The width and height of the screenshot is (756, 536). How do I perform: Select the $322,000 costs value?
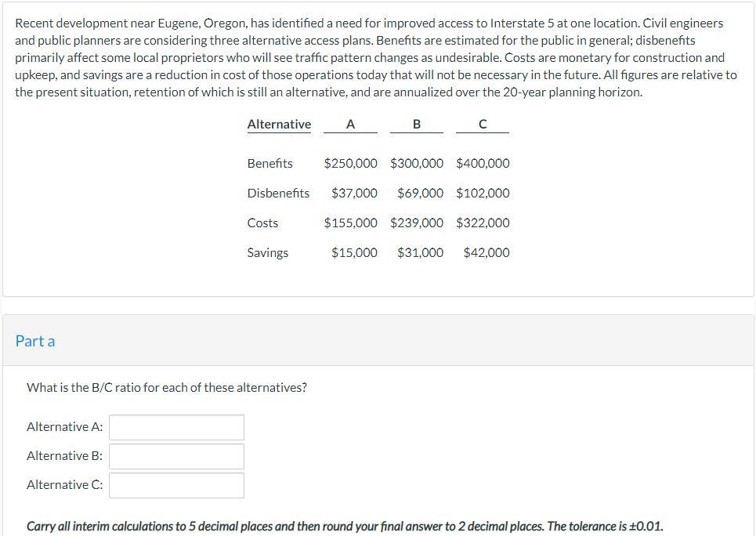483,223
